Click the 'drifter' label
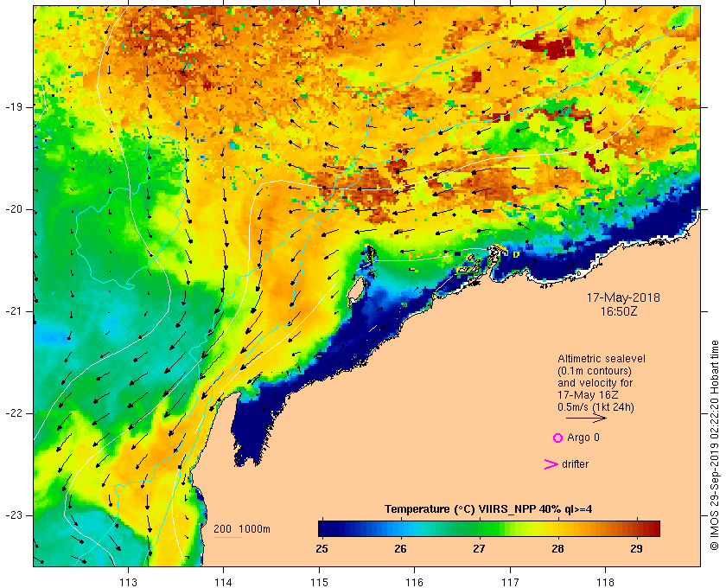 tap(575, 464)
